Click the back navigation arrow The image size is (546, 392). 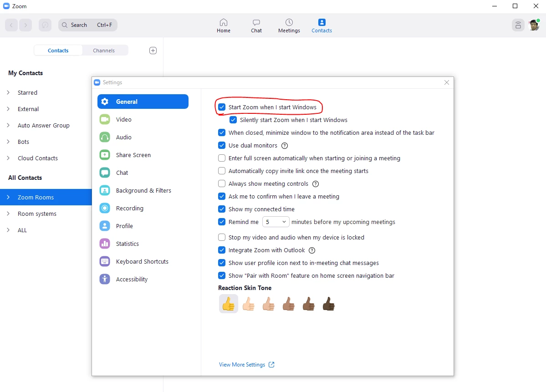(11, 25)
